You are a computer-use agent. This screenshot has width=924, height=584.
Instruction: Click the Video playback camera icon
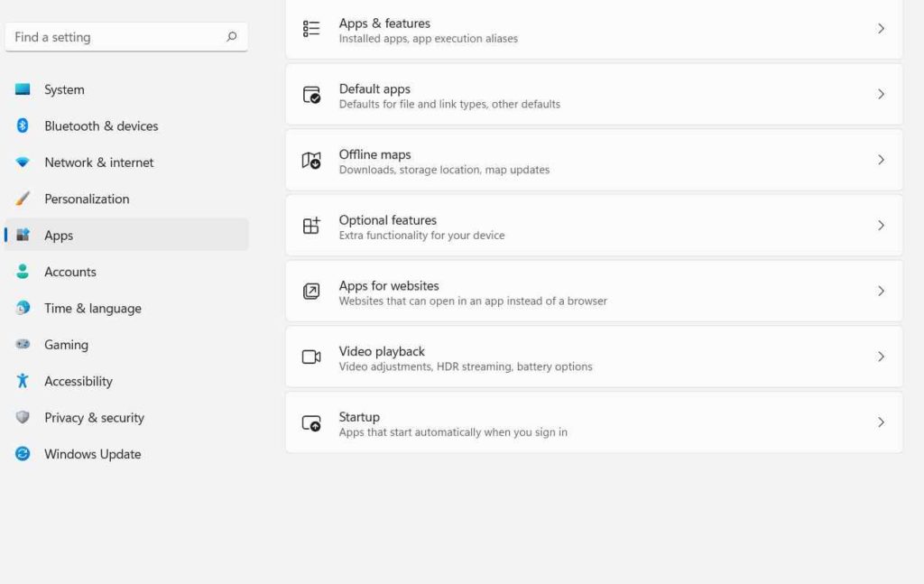311,357
